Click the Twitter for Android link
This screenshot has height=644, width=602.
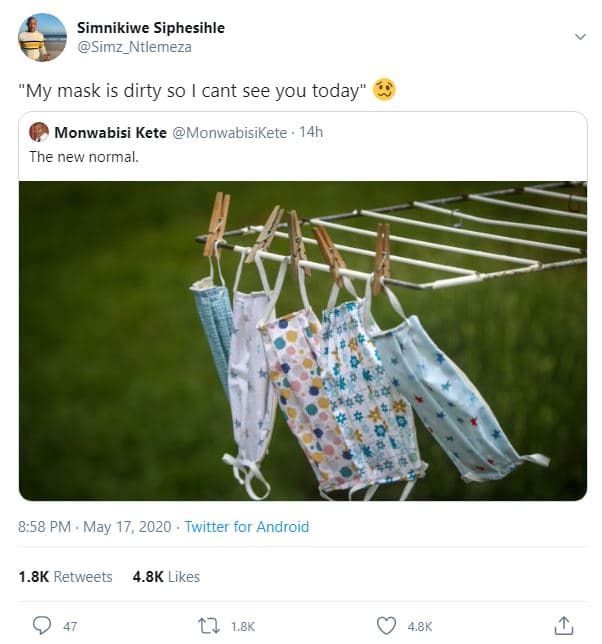click(x=249, y=527)
